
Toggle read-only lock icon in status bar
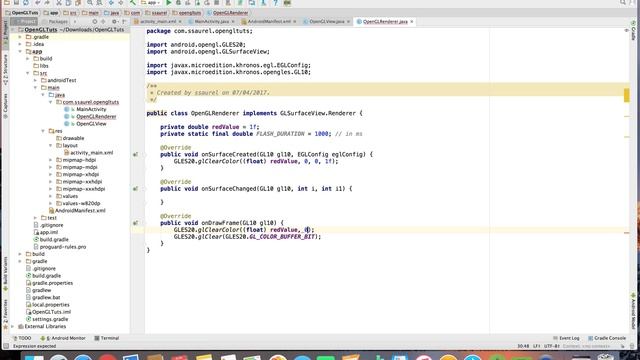(622, 346)
